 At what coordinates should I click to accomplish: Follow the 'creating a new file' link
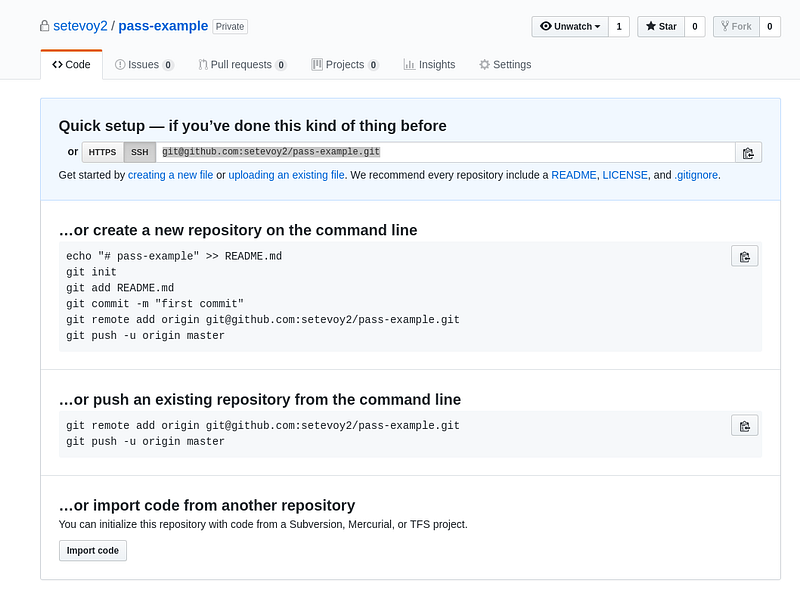[x=170, y=175]
